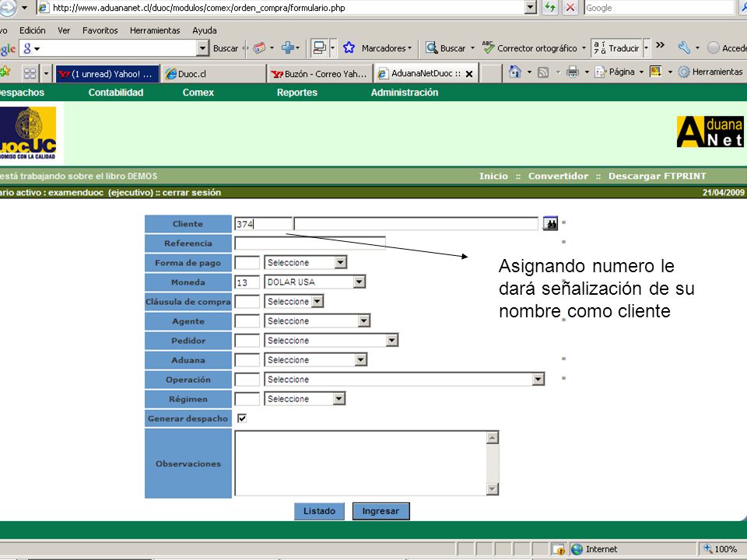Expand the Régimen dropdown
The width and height of the screenshot is (747, 560).
(338, 399)
